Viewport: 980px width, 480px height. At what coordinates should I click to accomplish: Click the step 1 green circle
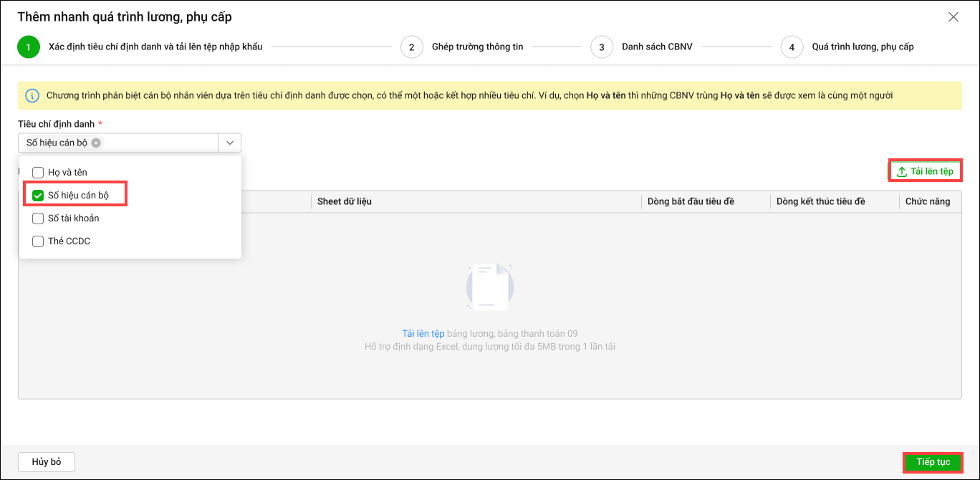(29, 47)
